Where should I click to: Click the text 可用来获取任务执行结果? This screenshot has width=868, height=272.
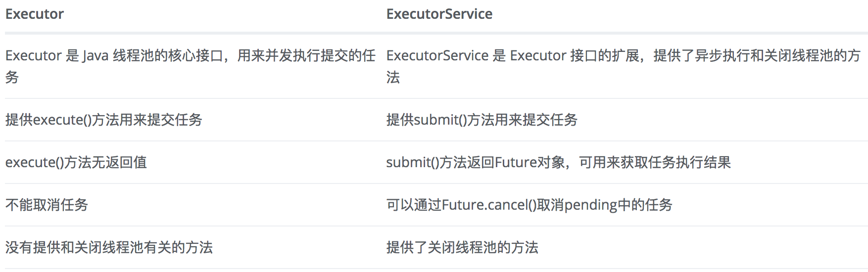click(x=655, y=162)
